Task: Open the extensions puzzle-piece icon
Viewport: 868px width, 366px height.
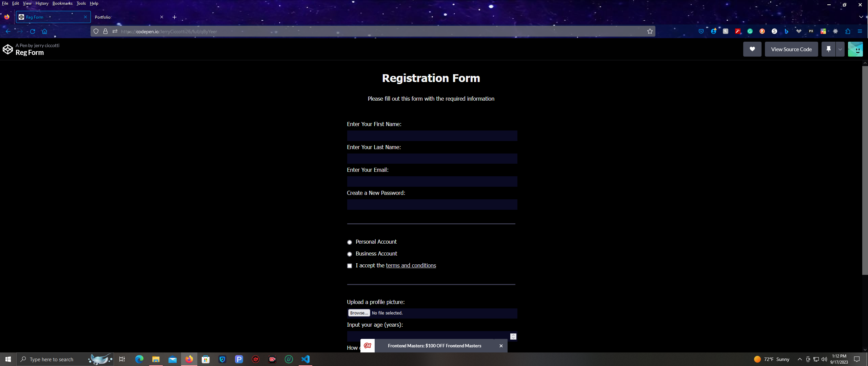Action: coord(848,31)
